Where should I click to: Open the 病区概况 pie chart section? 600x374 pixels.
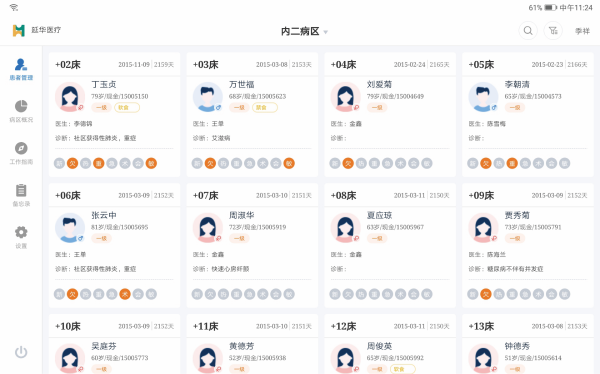coord(21,111)
